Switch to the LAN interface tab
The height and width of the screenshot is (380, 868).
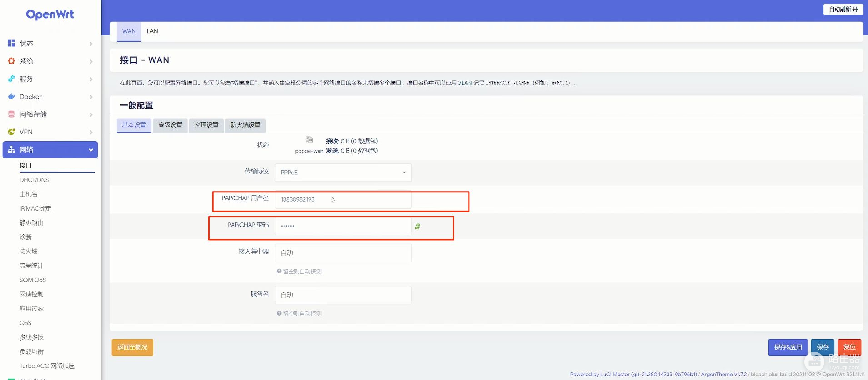coord(152,31)
